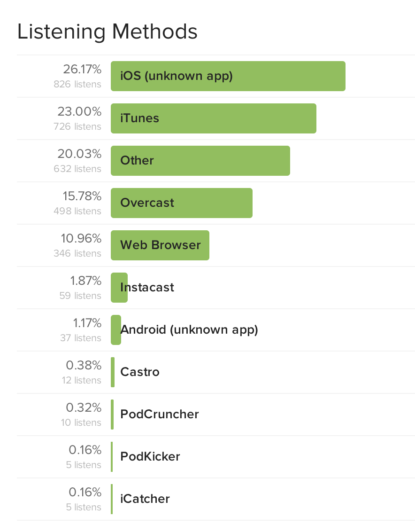The image size is (415, 532).
Task: Select the 10.96% percentage value
Action: (x=81, y=239)
